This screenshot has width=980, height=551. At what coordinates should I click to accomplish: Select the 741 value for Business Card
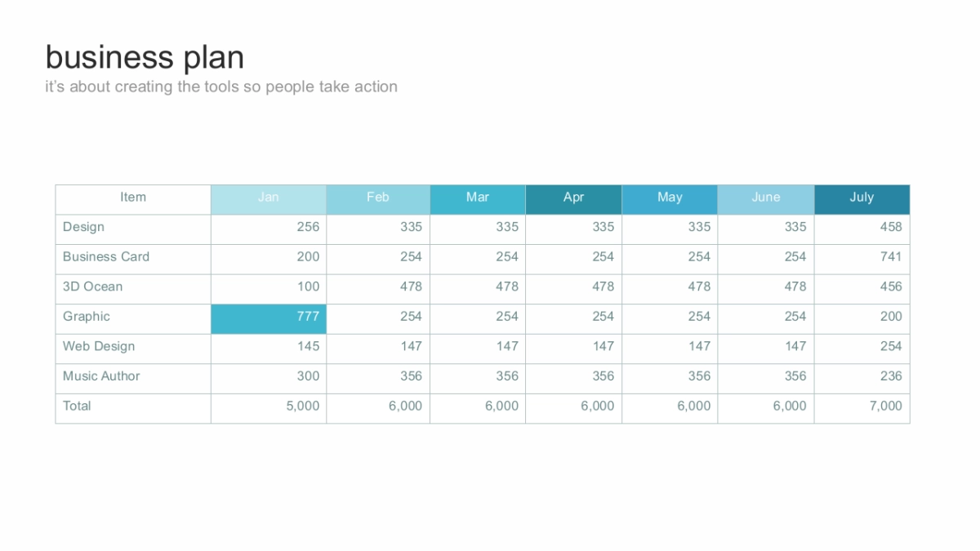(891, 256)
